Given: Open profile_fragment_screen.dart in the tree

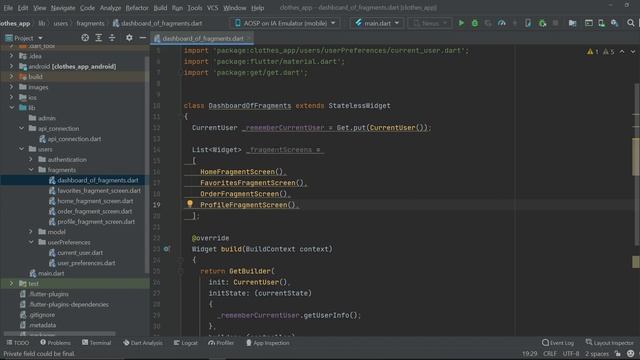Looking at the screenshot, I should coord(96,222).
